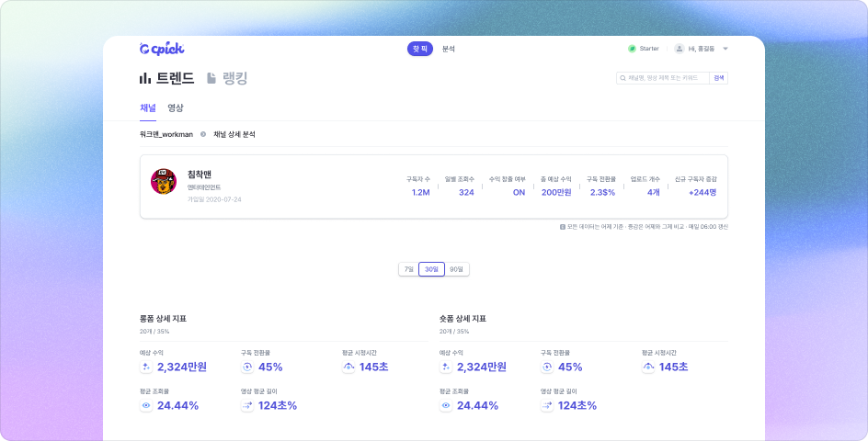
Task: Click the 324 daily views value
Action: point(467,192)
